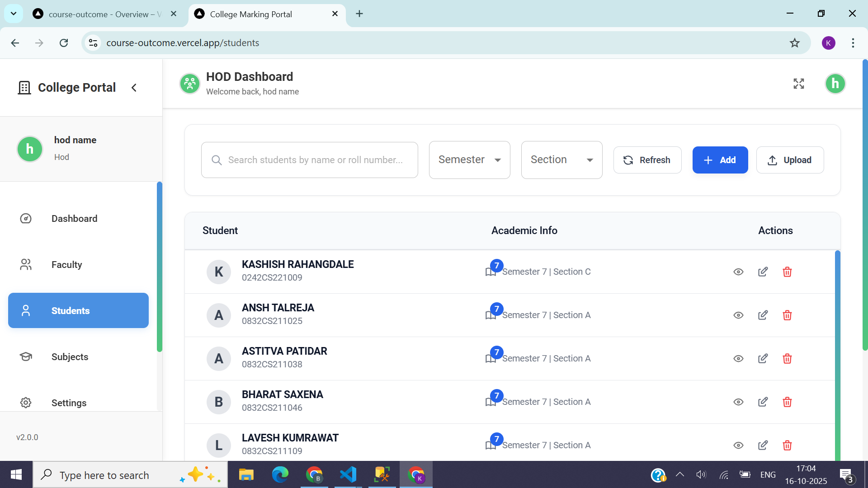
Task: View KASHISH RAHANGDALE's details via the eye icon
Action: point(738,272)
